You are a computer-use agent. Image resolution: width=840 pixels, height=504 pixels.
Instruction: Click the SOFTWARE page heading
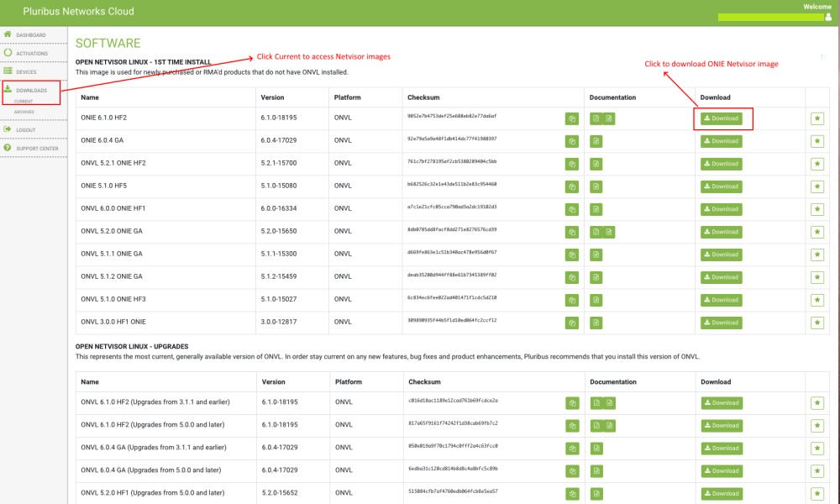[108, 43]
